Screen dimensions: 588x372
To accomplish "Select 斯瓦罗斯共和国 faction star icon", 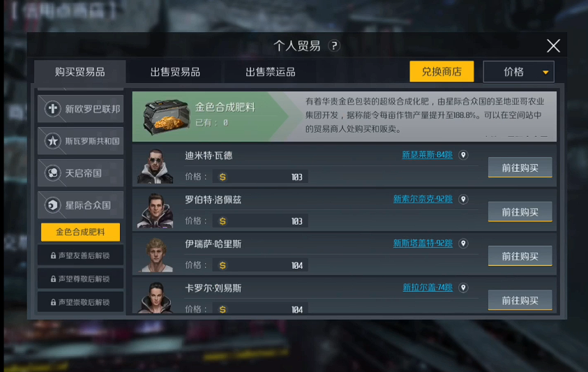I will tap(52, 141).
